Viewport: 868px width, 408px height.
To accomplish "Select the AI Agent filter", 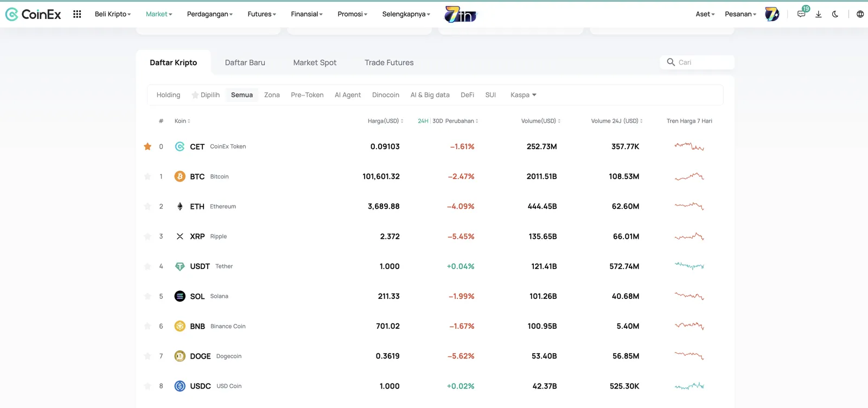I will 348,95.
